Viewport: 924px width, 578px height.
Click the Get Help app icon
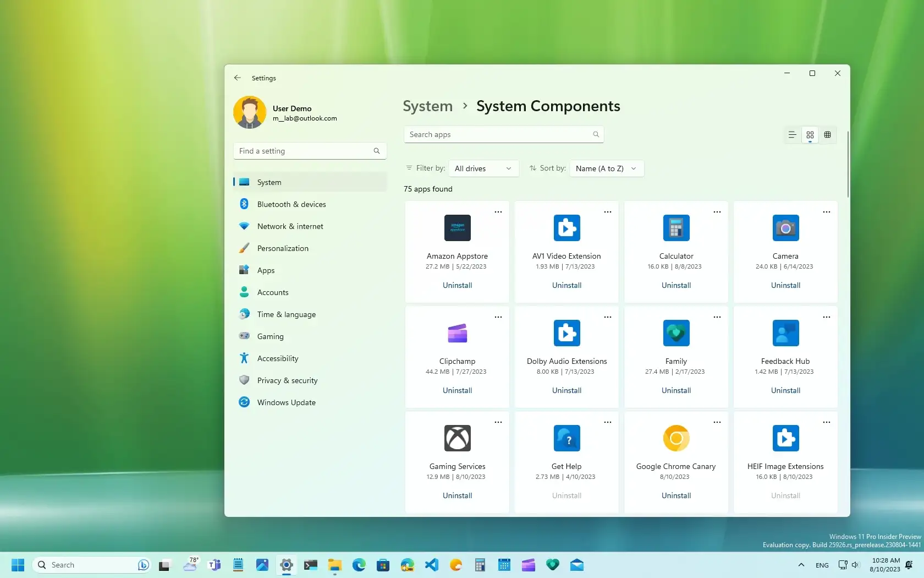tap(566, 438)
